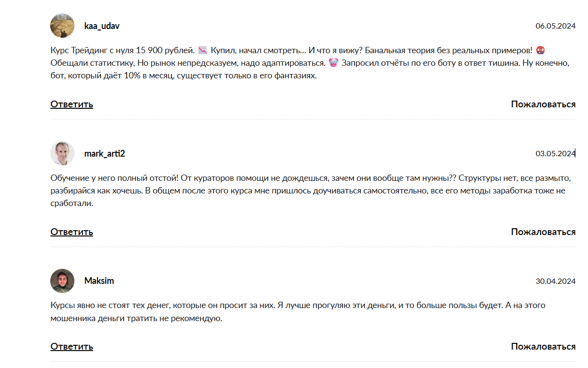
Task: Report kaa_udav's comment via Пожаловаться
Action: [543, 104]
